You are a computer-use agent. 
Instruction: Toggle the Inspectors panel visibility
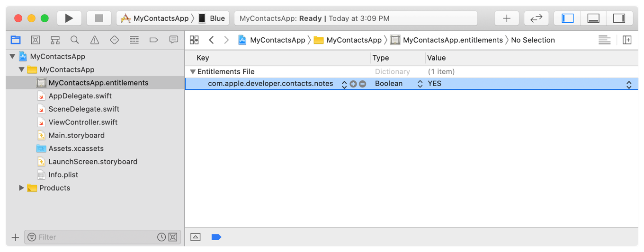point(619,18)
